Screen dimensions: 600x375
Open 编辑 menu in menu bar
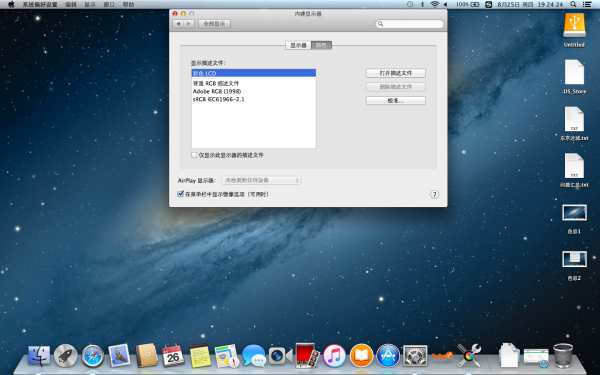[71, 4]
